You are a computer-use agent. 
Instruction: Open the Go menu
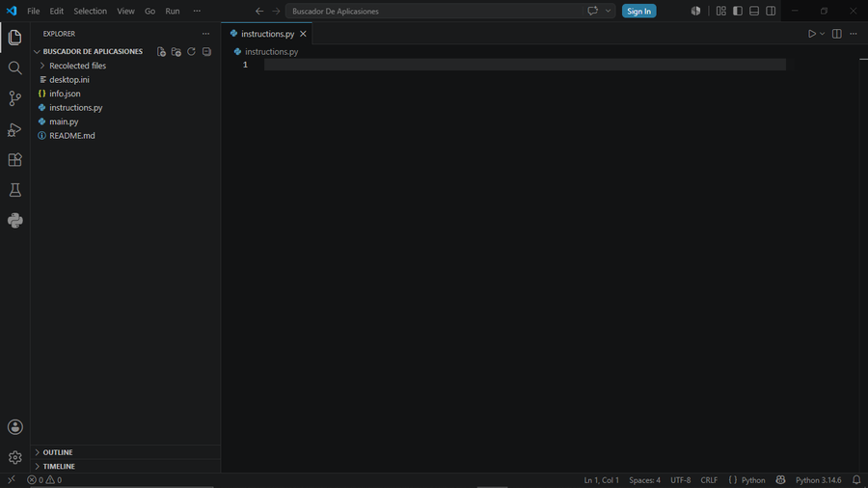point(149,11)
